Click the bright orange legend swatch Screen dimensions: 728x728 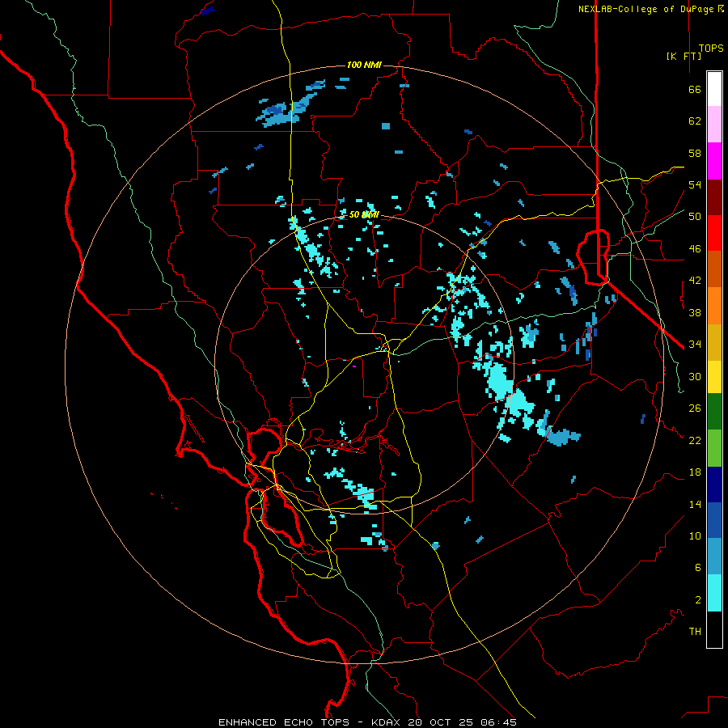(714, 306)
